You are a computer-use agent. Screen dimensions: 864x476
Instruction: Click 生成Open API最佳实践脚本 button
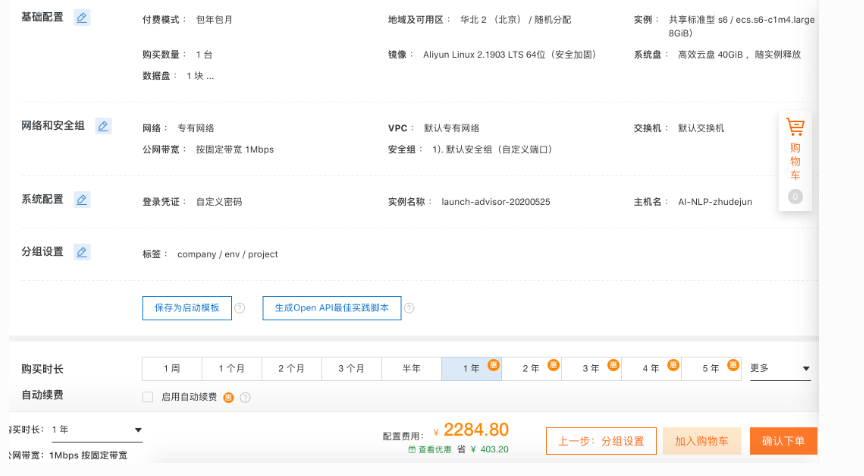(x=332, y=308)
